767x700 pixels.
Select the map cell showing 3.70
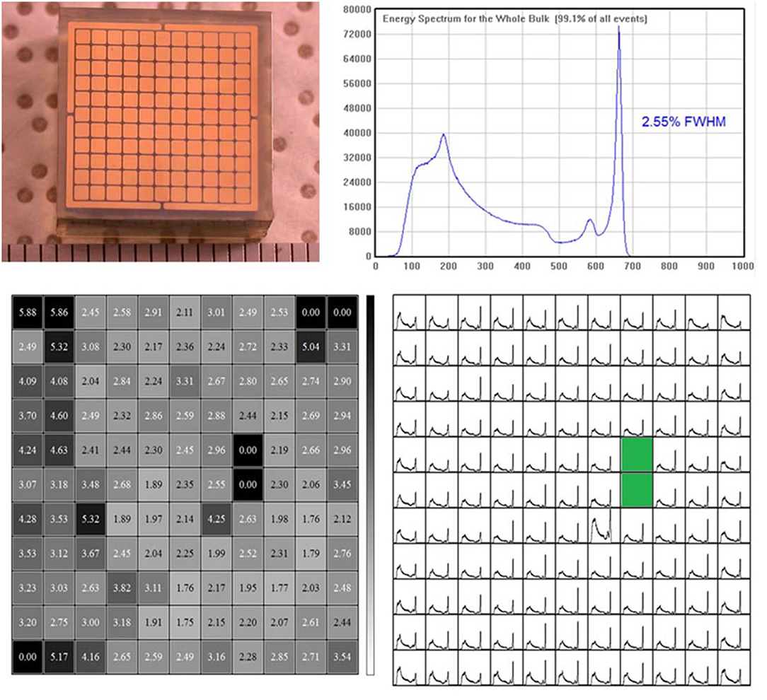28,416
